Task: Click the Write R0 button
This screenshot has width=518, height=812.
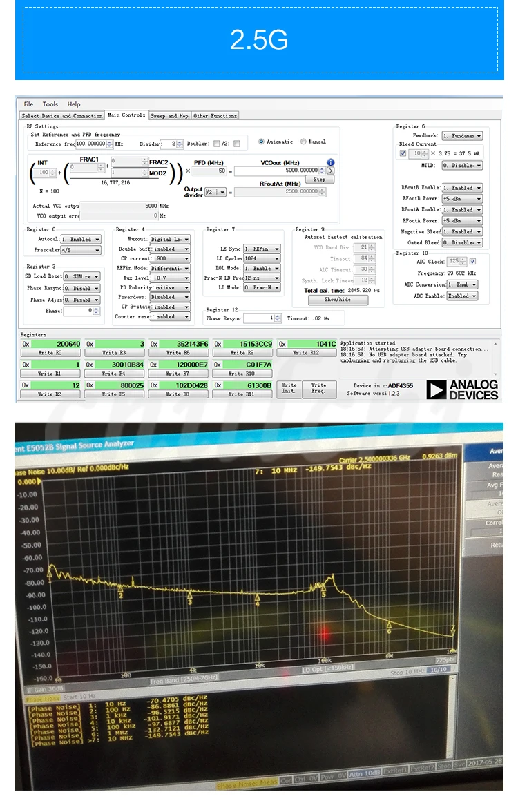Action: click(50, 353)
